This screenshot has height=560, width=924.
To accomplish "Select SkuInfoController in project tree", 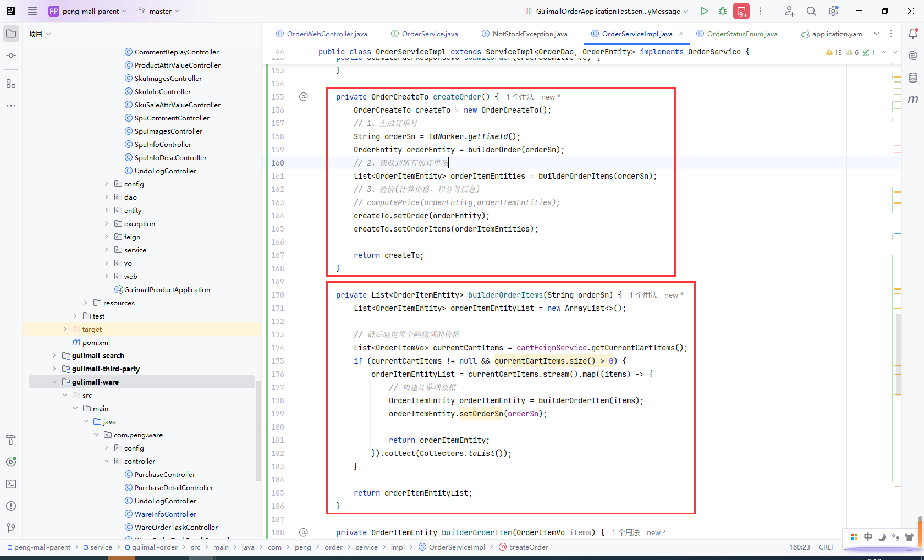I will 158,91.
